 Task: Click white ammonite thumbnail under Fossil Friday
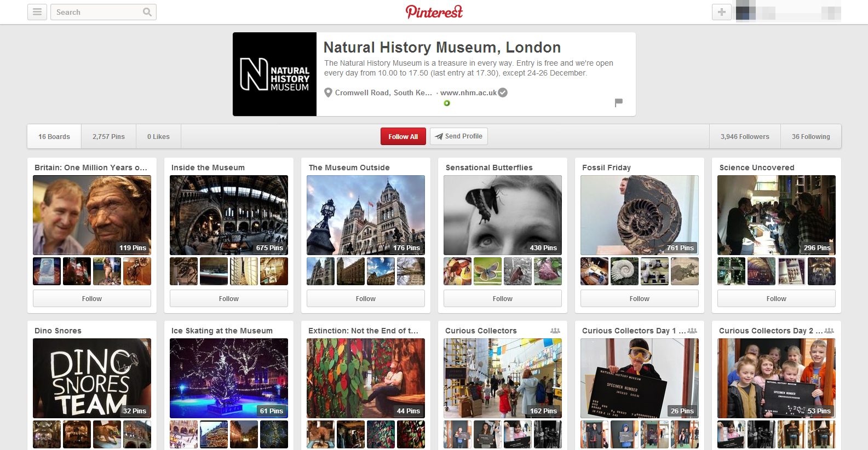[624, 271]
